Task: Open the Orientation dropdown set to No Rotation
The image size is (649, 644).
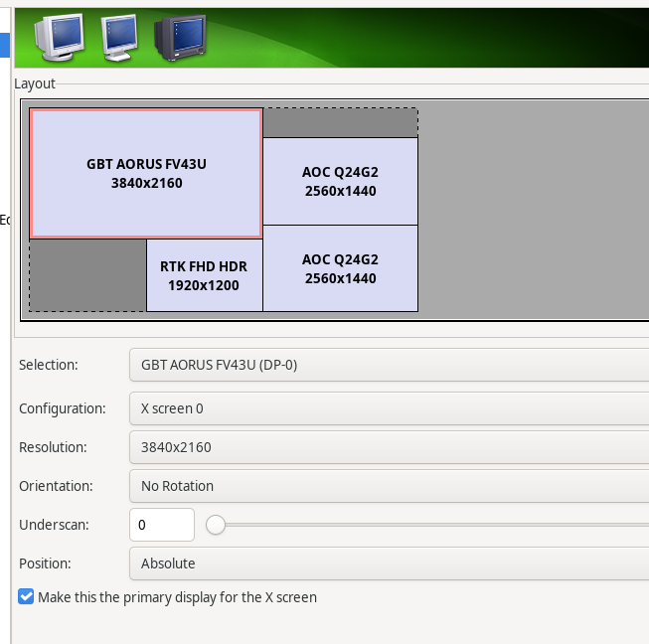Action: [x=388, y=486]
